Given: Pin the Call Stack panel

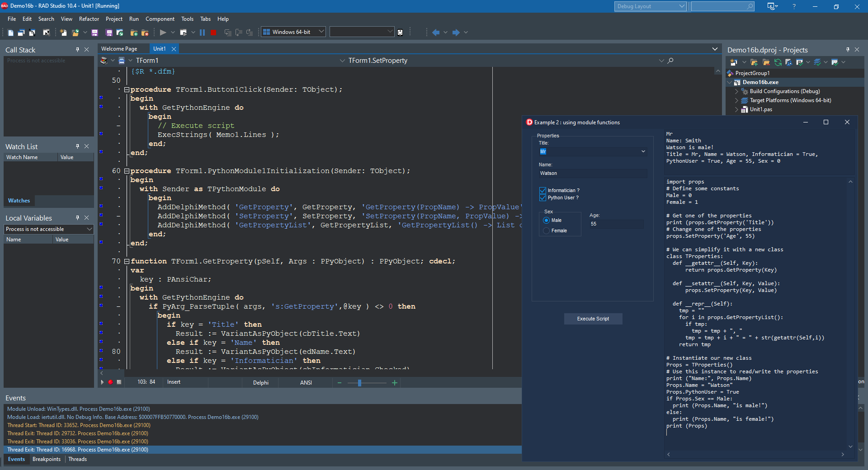Looking at the screenshot, I should (x=77, y=50).
